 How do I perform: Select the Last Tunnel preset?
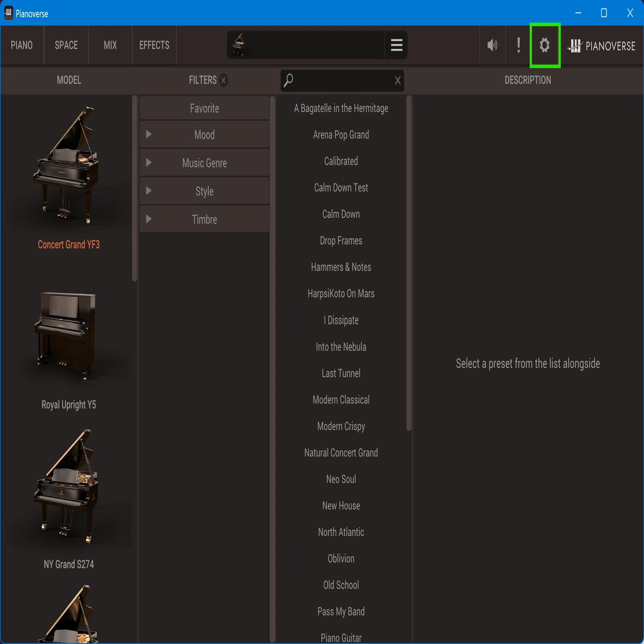click(341, 373)
